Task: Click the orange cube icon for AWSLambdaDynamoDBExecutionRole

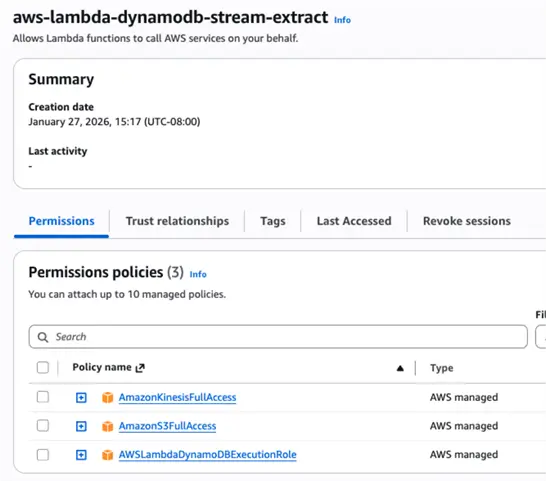Action: point(108,455)
